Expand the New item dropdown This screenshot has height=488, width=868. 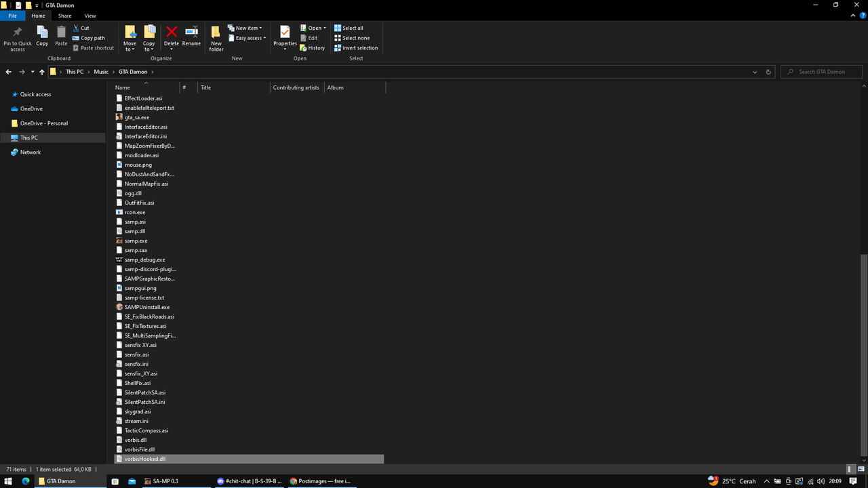(245, 28)
